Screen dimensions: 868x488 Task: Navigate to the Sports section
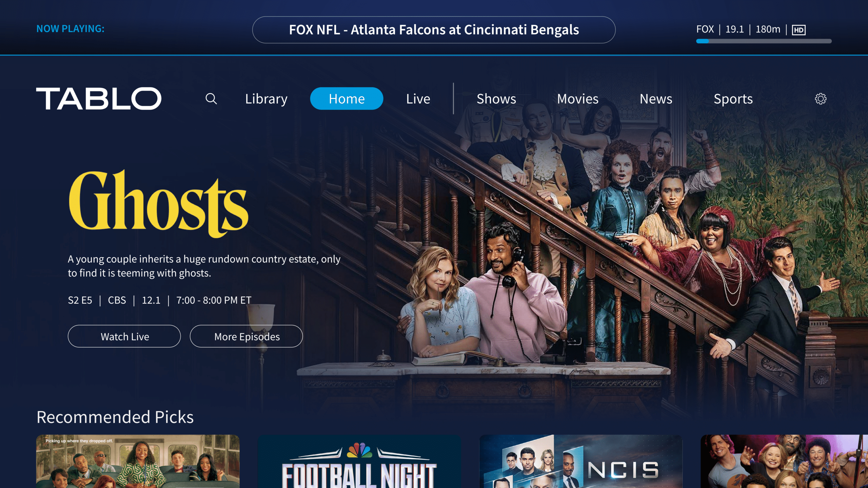[733, 98]
